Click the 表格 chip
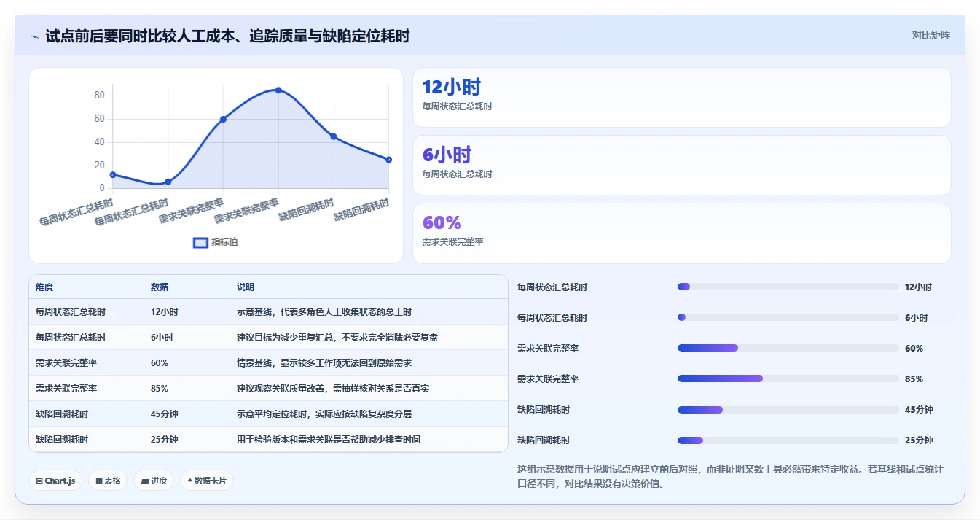Viewport: 980px width, 520px height. (x=108, y=481)
